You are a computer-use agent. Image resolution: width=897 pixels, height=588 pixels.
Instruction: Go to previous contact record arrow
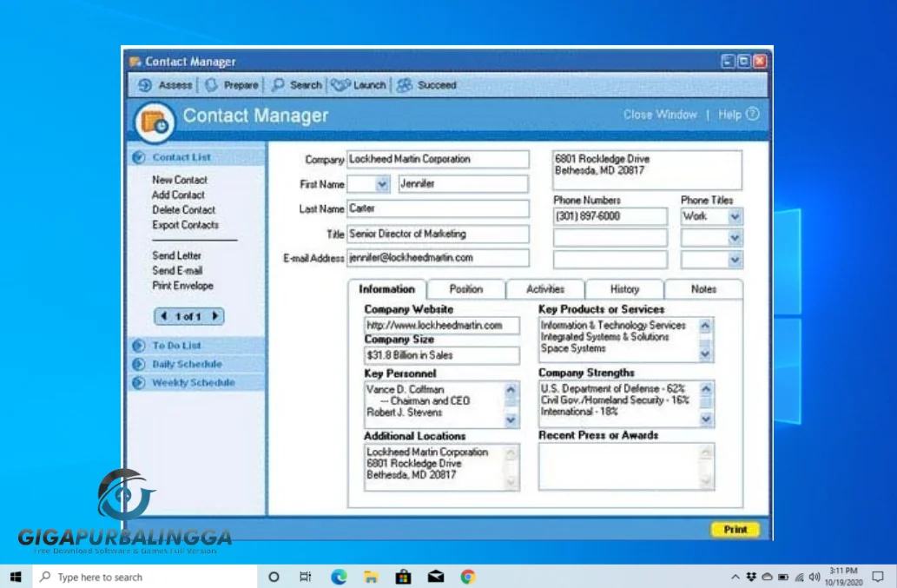point(164,316)
